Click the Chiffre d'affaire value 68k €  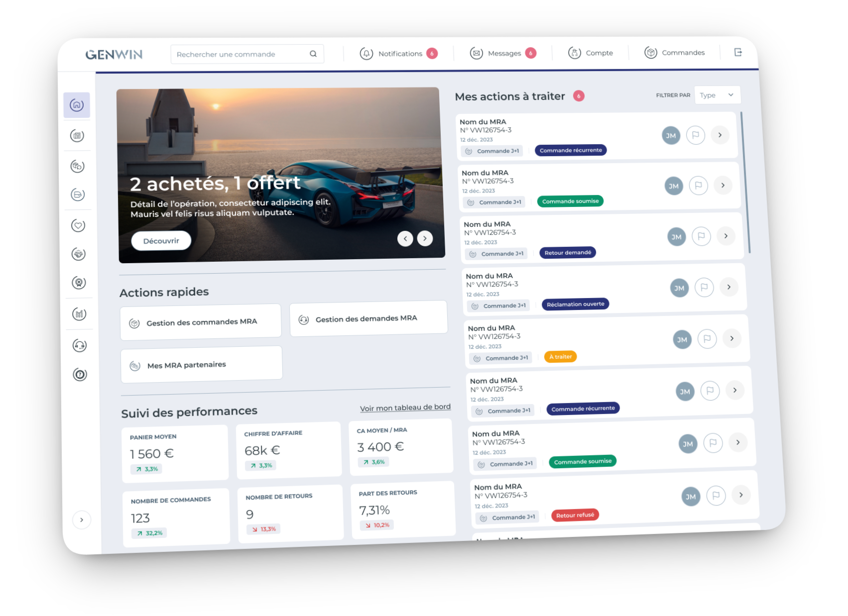[262, 450]
